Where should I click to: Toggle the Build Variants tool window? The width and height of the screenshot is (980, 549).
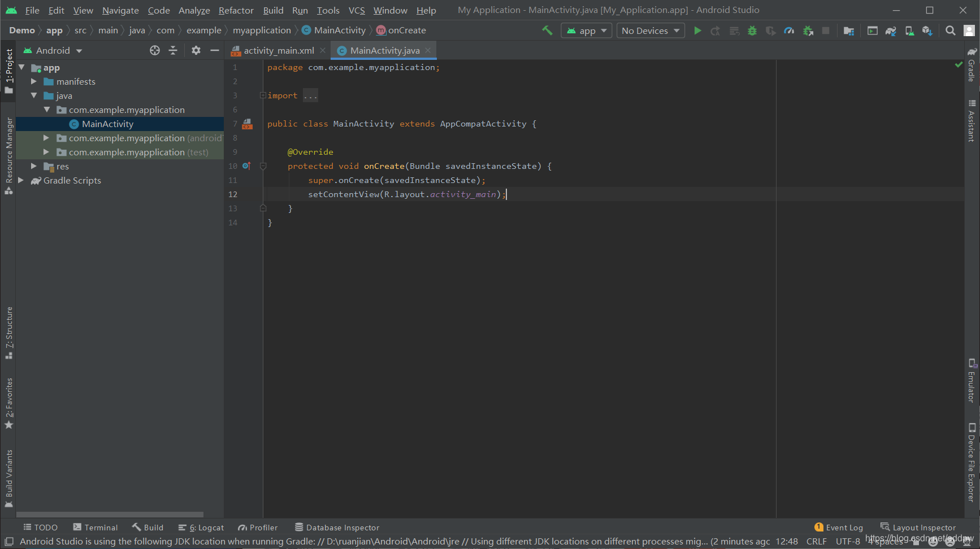[x=8, y=478]
